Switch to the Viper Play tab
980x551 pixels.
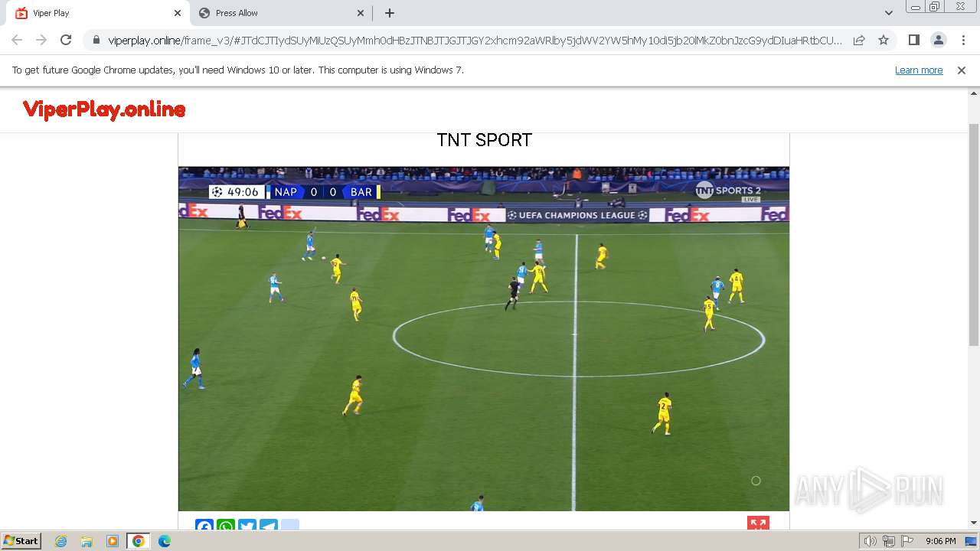(x=98, y=13)
